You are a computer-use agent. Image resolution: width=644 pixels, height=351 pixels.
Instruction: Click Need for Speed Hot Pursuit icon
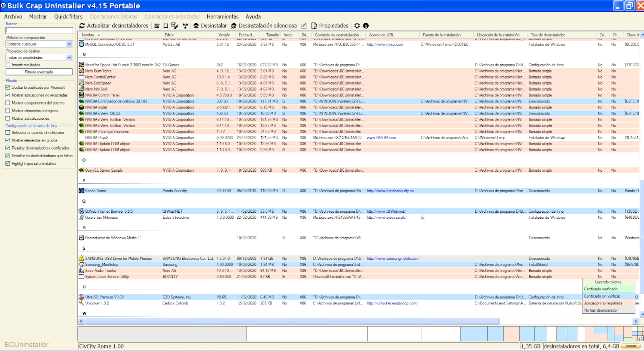click(x=81, y=65)
